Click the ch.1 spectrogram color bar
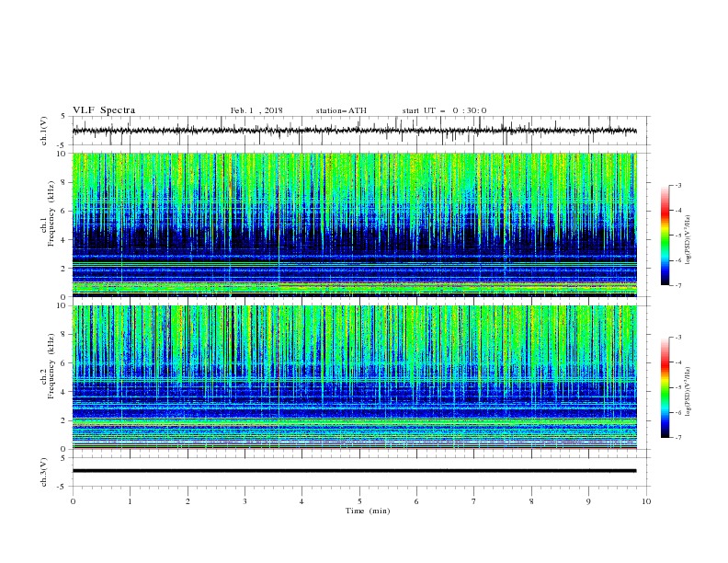Viewport: 728px width, 563px height. click(665, 235)
